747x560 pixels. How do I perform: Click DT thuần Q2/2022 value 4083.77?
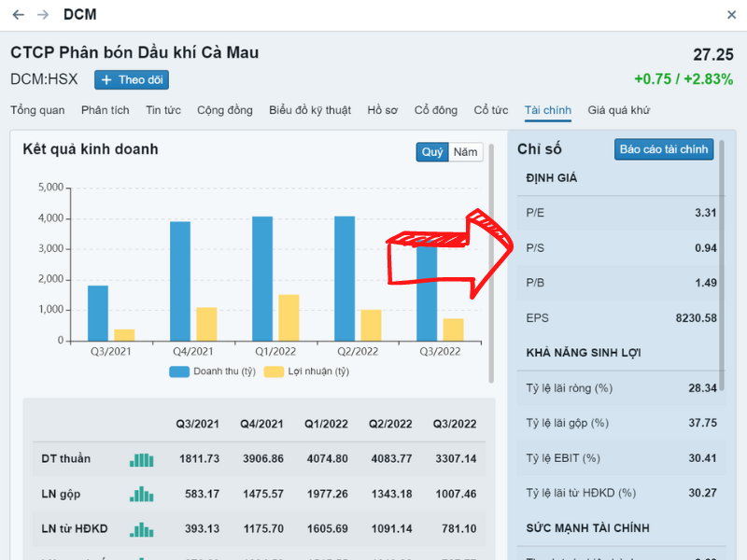(x=391, y=459)
